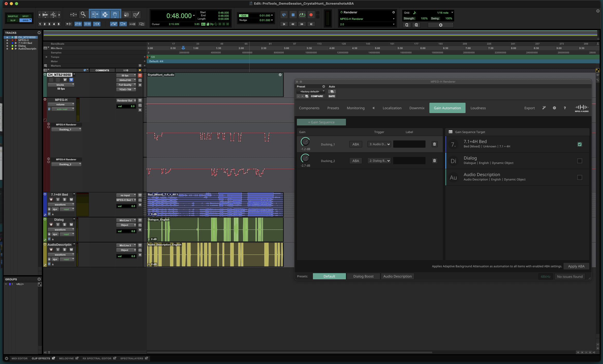The image size is (603, 364).
Task: Select zoom preset 3
Action: pyautogui.click(x=49, y=24)
